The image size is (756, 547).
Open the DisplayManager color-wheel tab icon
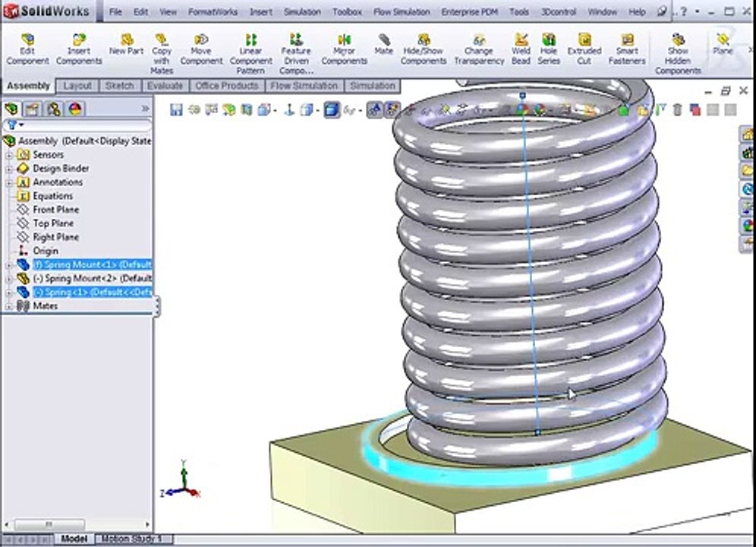[x=74, y=109]
